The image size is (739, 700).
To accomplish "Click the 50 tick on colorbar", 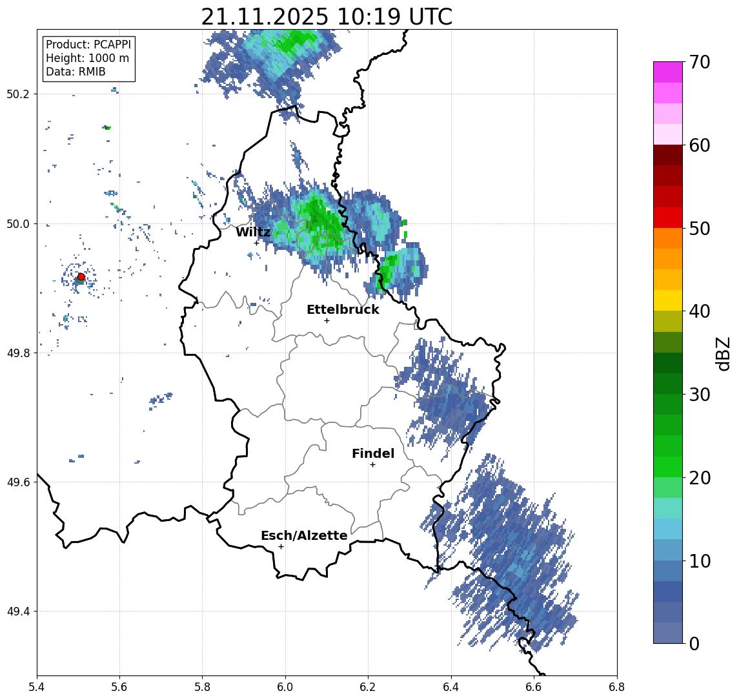I will pos(700,229).
